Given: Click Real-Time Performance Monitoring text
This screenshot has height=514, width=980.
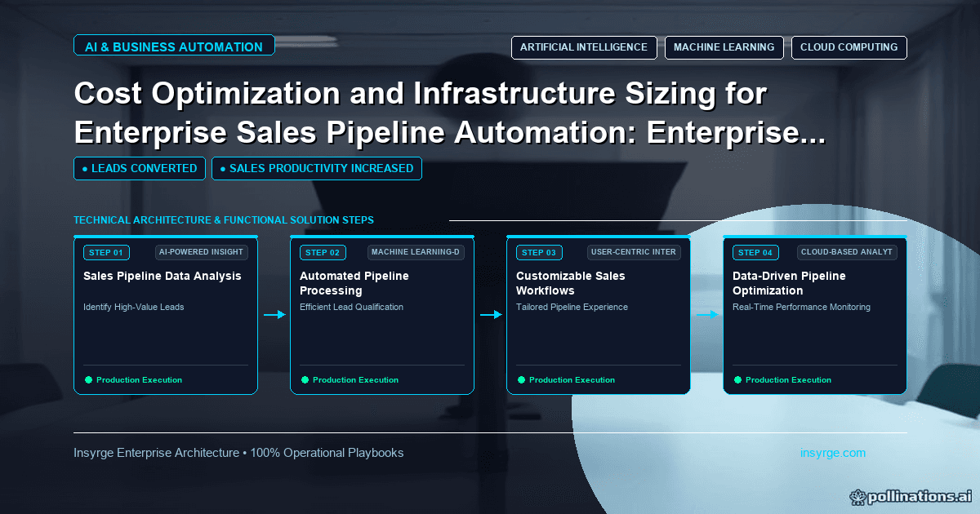Looking at the screenshot, I should [x=801, y=308].
